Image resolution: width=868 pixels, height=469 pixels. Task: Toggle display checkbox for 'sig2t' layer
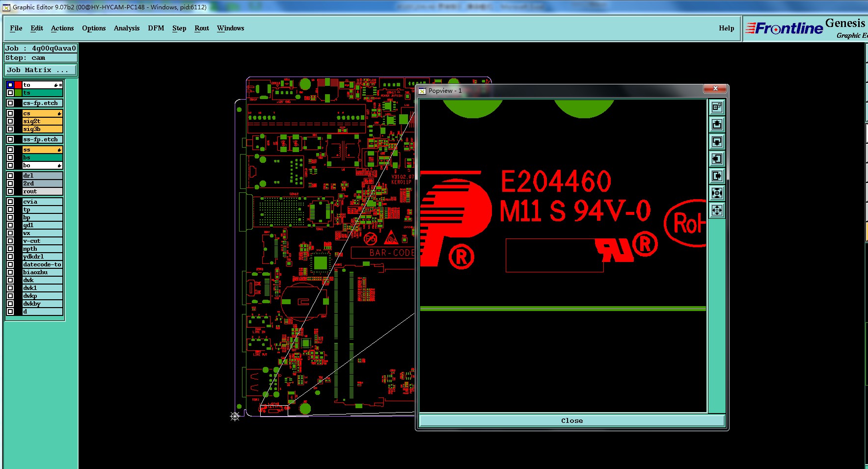click(10, 121)
